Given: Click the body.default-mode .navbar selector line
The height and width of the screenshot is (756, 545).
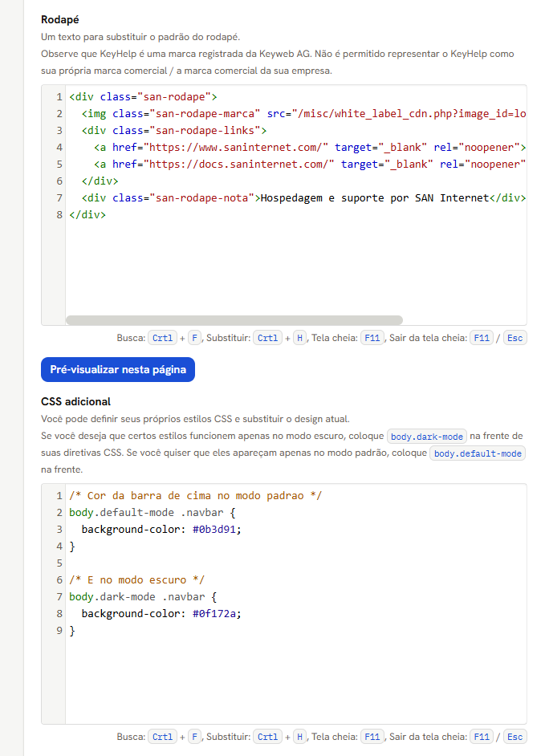Looking at the screenshot, I should [152, 513].
